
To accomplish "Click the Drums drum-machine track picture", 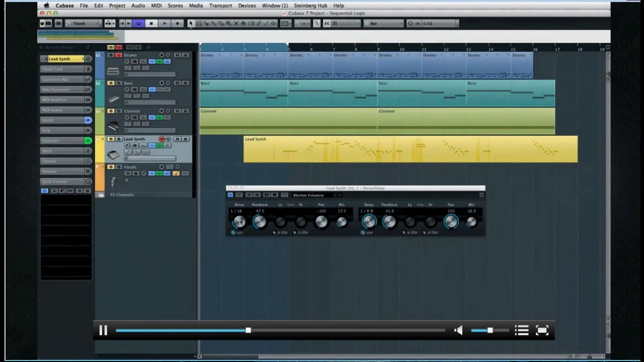I will (x=113, y=71).
